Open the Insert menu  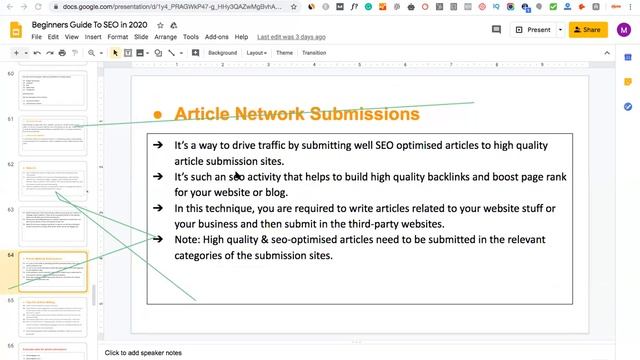(93, 37)
